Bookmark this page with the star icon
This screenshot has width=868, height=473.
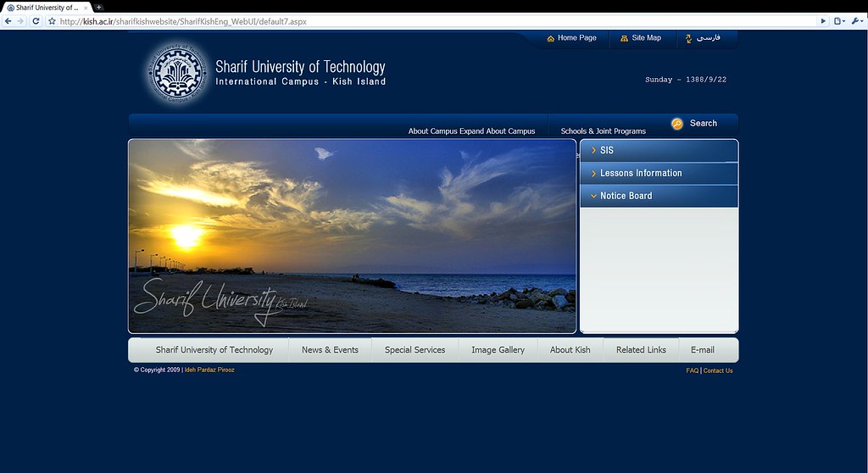(52, 20)
